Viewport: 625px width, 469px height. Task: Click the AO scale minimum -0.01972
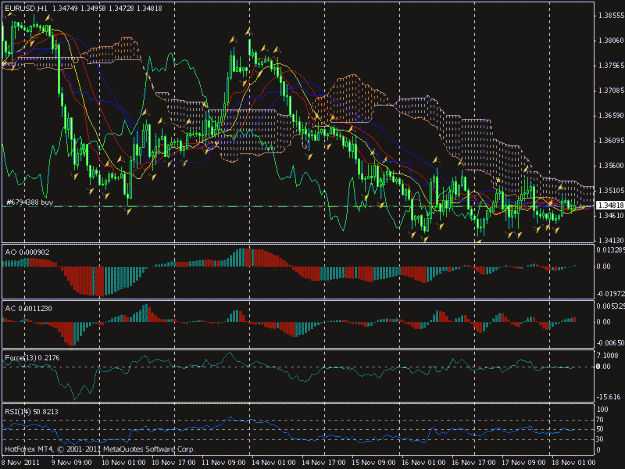pyautogui.click(x=611, y=294)
